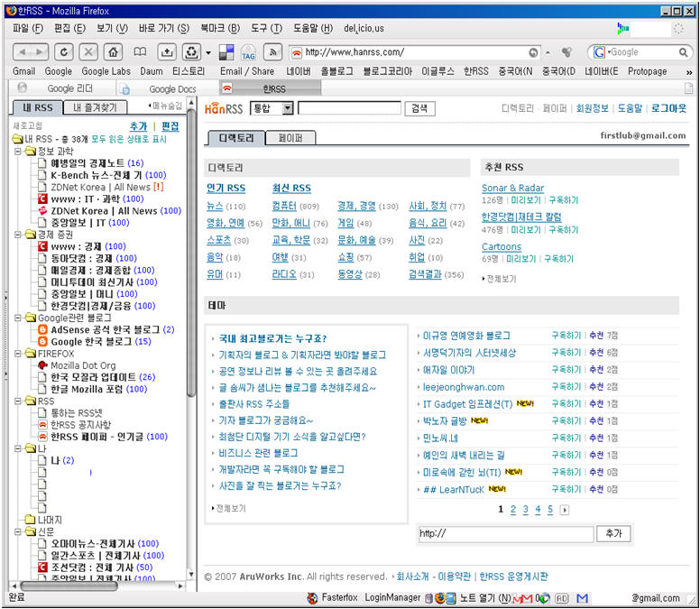Image resolution: width=700 pixels, height=609 pixels.
Task: Click the Stop loading X icon
Action: [88, 52]
